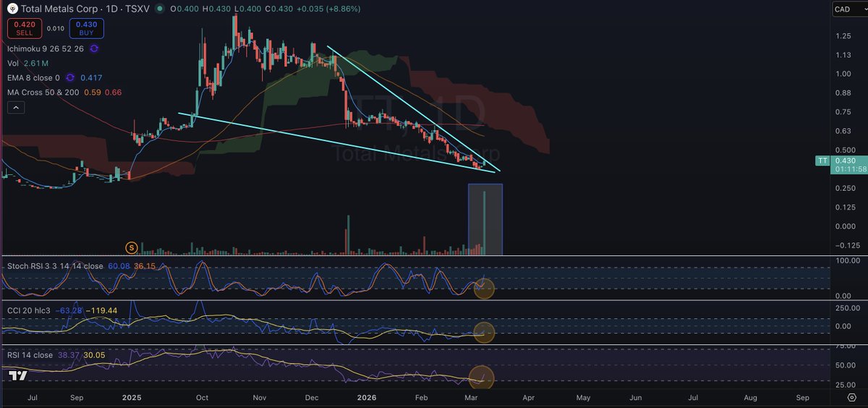Click the Sep label at the time axis end
This screenshot has height=408, width=868.
pos(801,397)
